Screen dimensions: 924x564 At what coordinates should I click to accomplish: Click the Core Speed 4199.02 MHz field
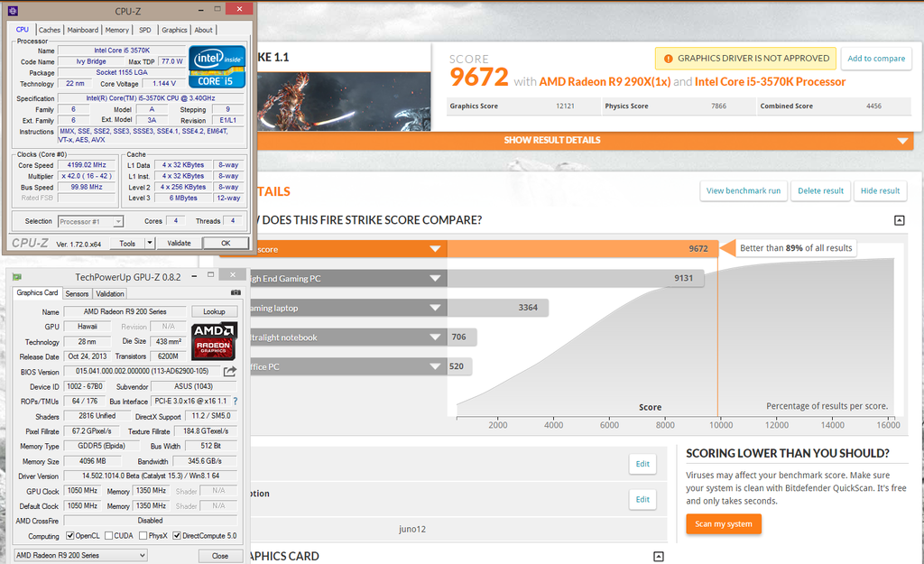point(88,165)
